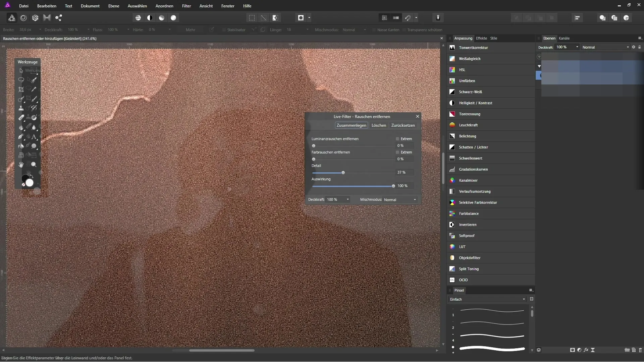The width and height of the screenshot is (644, 362).
Task: Toggle the layer lock icon
Action: click(639, 47)
